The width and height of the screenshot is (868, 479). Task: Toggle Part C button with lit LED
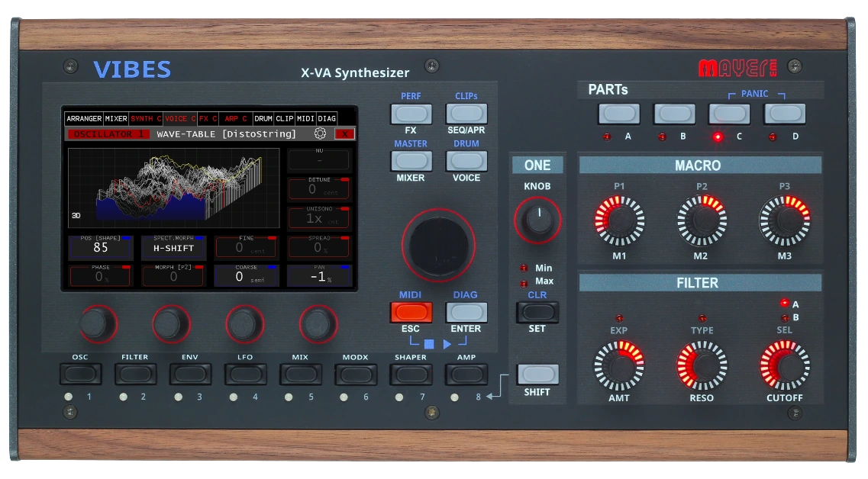tap(729, 114)
